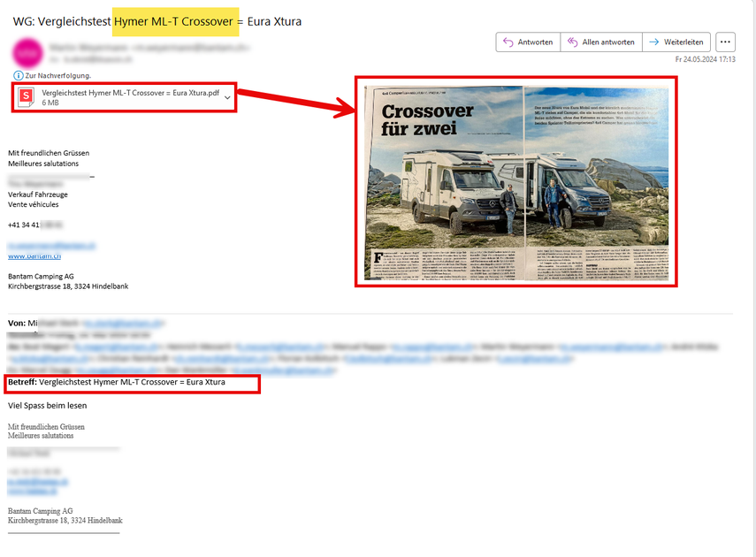Click the email subject heading at top
Image resolution: width=756 pixels, height=557 pixels.
coord(157,21)
